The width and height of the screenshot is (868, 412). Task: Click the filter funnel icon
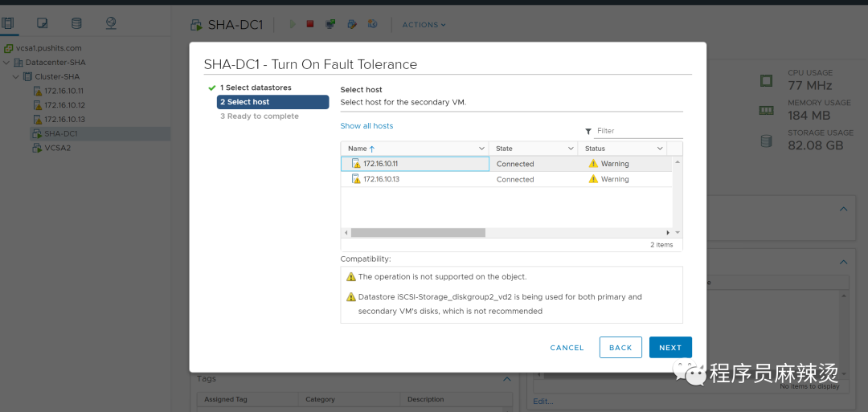[588, 131]
